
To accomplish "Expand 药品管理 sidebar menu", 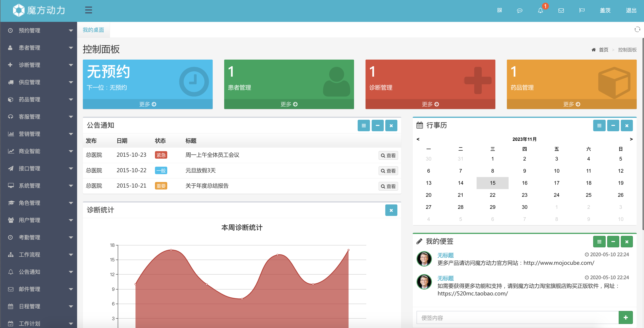I will click(39, 99).
